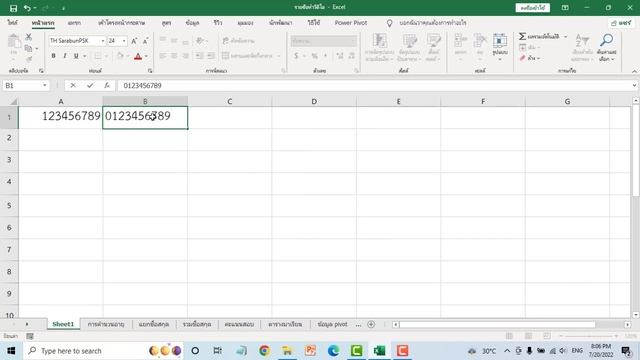Expand the formula bar with right chevron
The width and height of the screenshot is (640, 360).
pyautogui.click(x=634, y=85)
